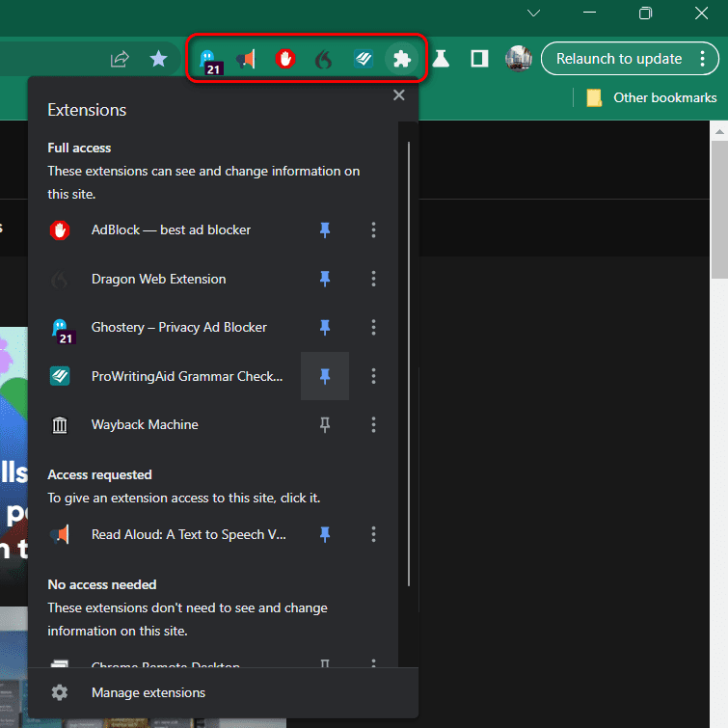Unpin Ghostery from the toolbar
728x728 pixels.
[325, 327]
